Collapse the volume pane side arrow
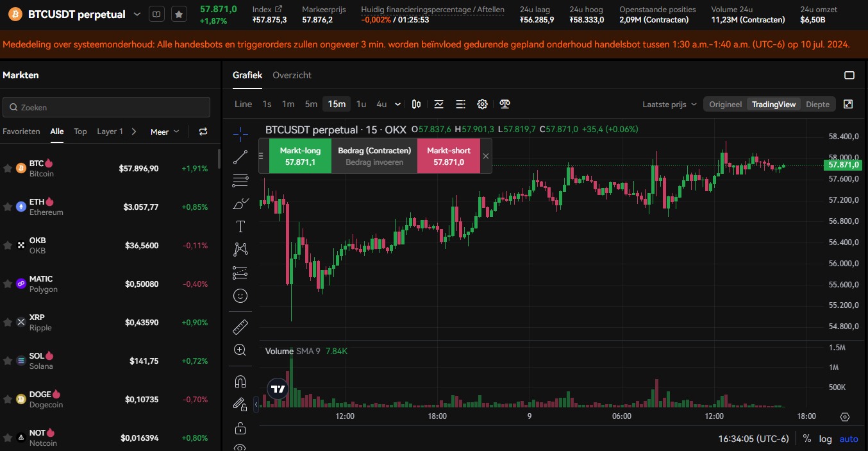868x451 pixels. pos(256,404)
